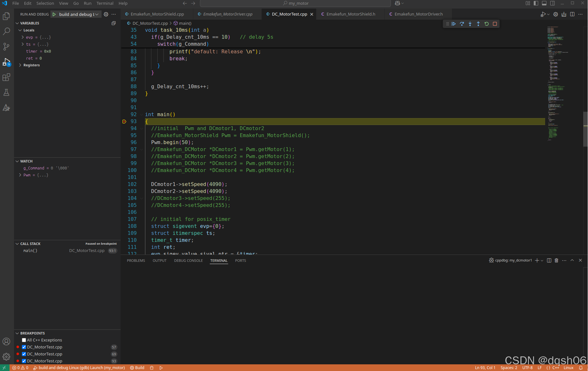588x371 pixels.
Task: Open the Terminal menu
Action: coord(105,3)
